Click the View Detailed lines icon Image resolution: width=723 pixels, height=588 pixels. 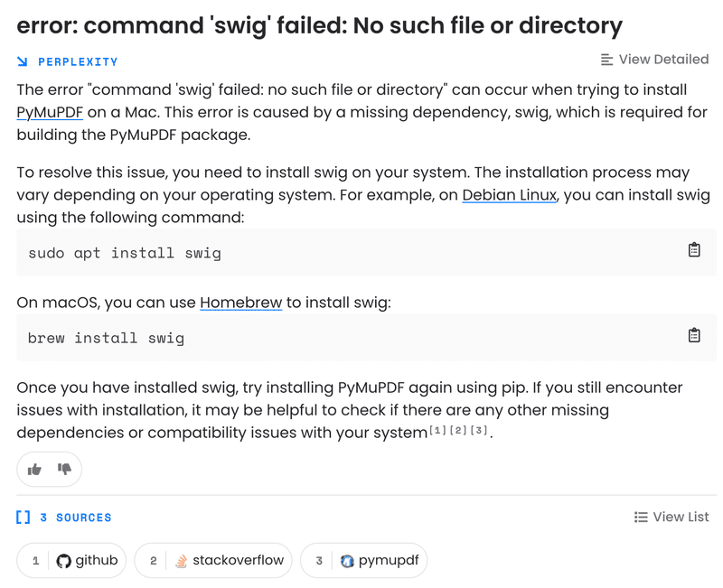606,60
